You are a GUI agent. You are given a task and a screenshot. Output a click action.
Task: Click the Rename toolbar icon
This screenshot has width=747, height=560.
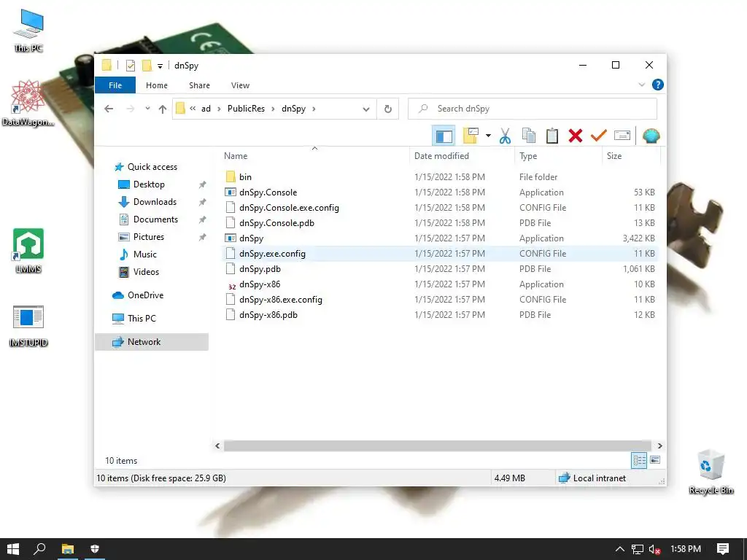tap(622, 136)
